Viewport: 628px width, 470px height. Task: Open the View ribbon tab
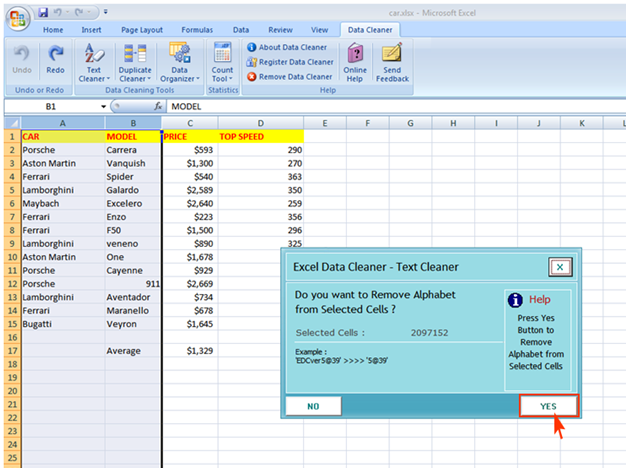[x=319, y=30]
